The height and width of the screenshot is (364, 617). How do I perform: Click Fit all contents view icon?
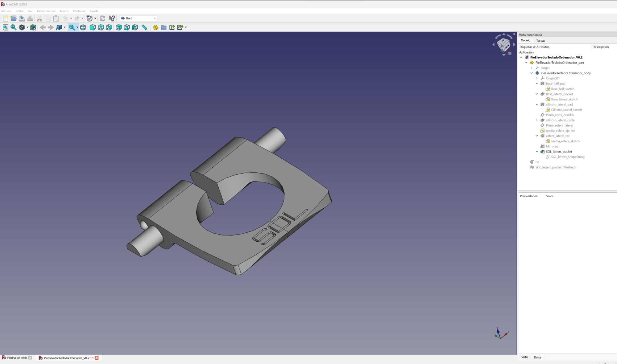(6, 27)
